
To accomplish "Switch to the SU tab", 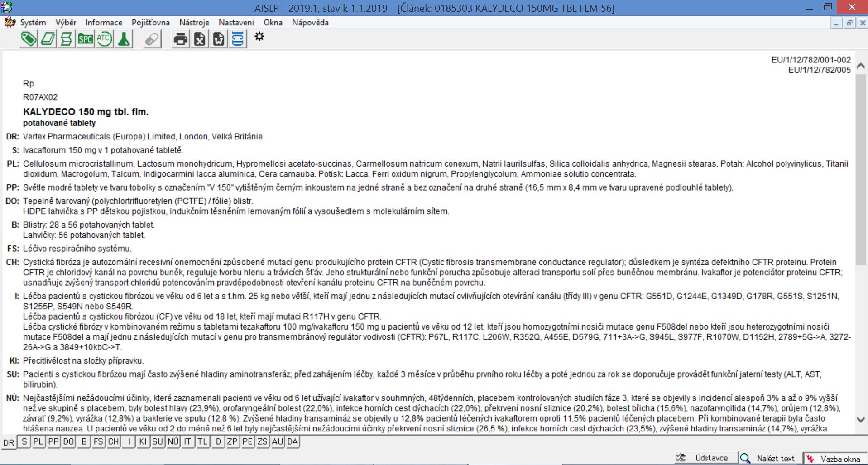I will pos(158,441).
